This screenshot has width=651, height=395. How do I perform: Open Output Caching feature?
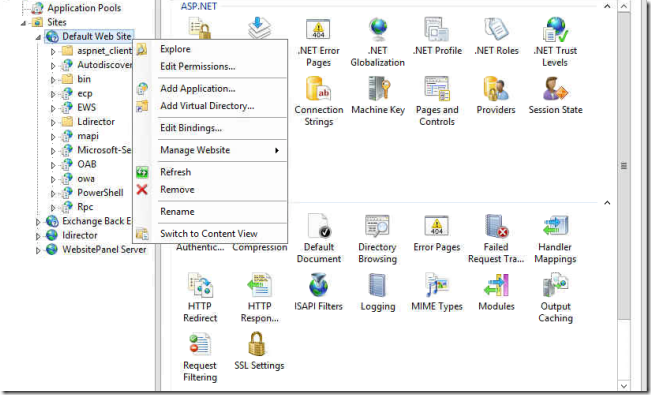point(555,298)
